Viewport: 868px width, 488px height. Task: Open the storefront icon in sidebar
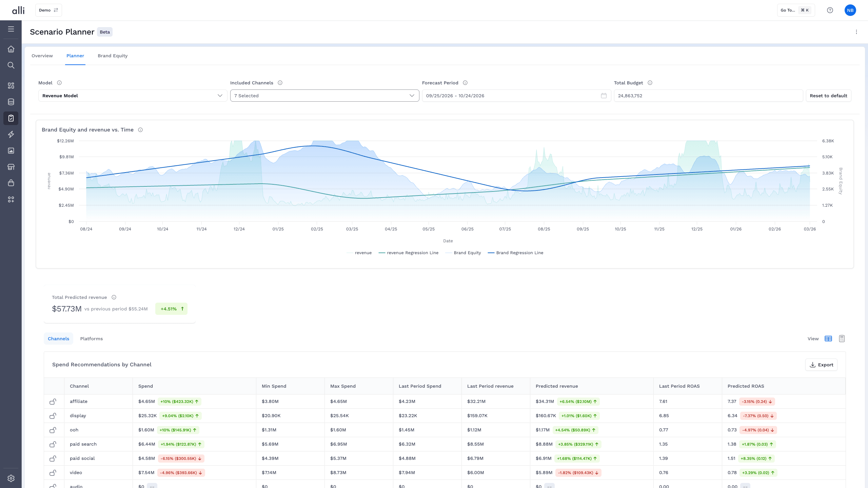point(11,167)
